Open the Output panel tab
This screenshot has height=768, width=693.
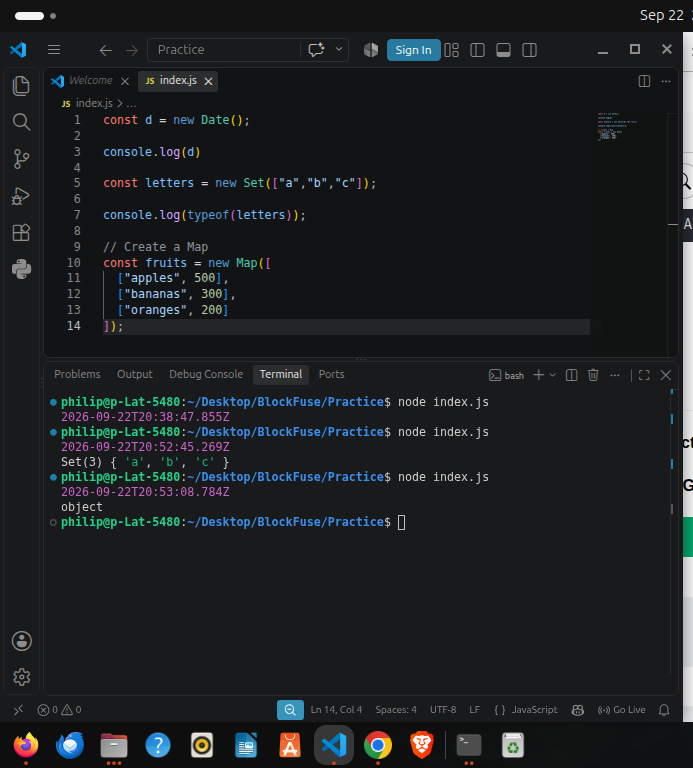click(135, 374)
